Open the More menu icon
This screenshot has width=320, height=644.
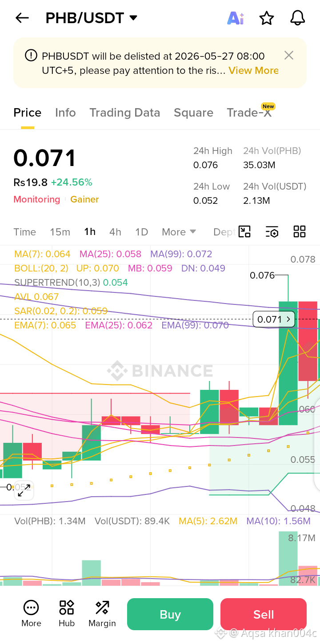click(x=31, y=614)
